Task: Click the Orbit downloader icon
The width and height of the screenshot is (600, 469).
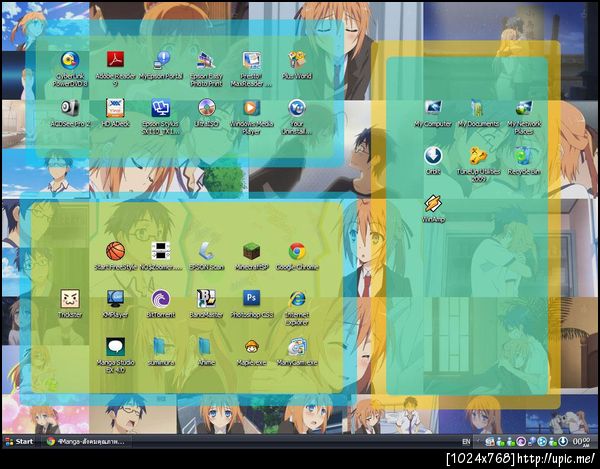Action: pos(433,156)
